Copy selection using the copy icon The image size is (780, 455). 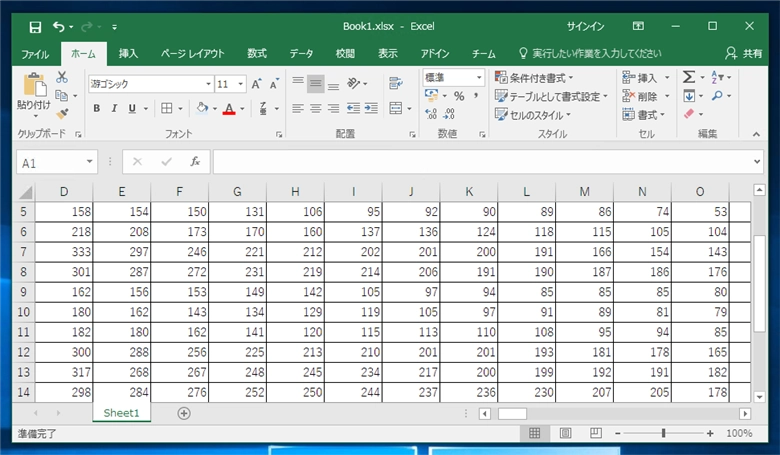pyautogui.click(x=62, y=95)
